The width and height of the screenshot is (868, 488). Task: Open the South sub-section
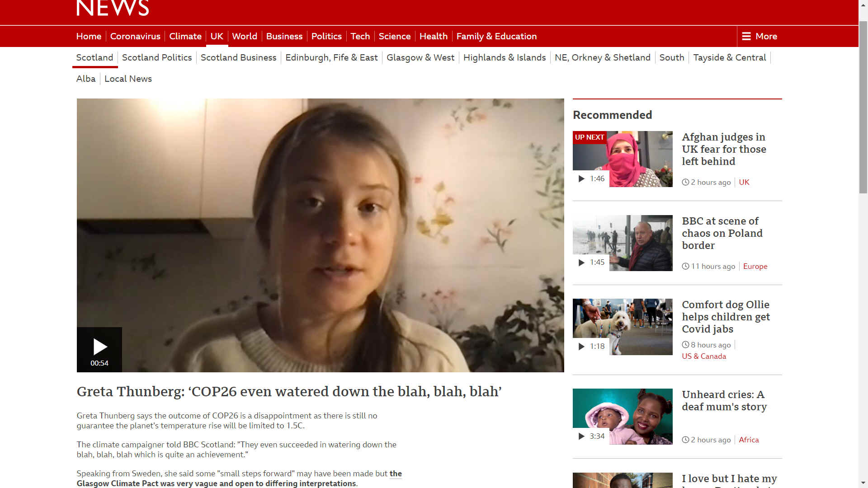pyautogui.click(x=672, y=57)
